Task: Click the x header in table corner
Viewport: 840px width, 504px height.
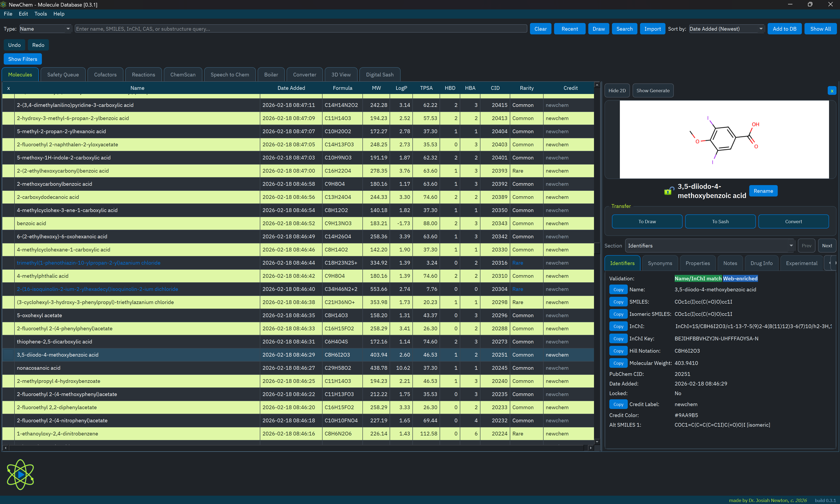Action: [9, 88]
